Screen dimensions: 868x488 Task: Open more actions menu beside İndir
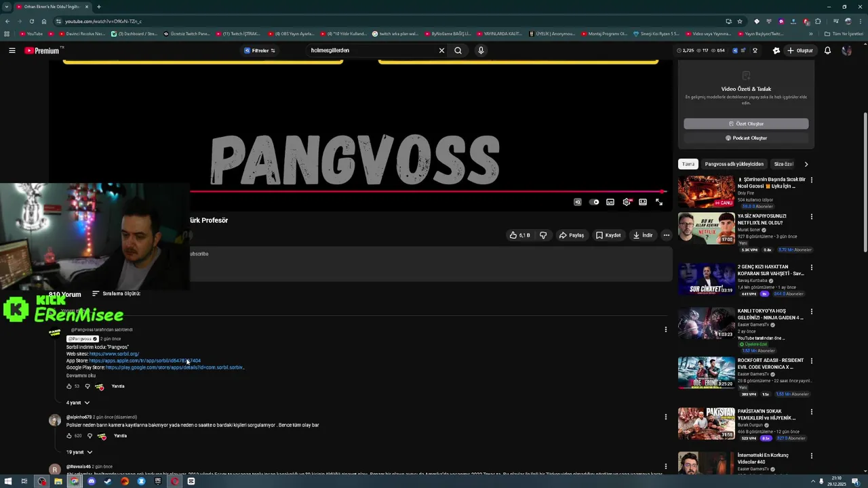point(666,235)
